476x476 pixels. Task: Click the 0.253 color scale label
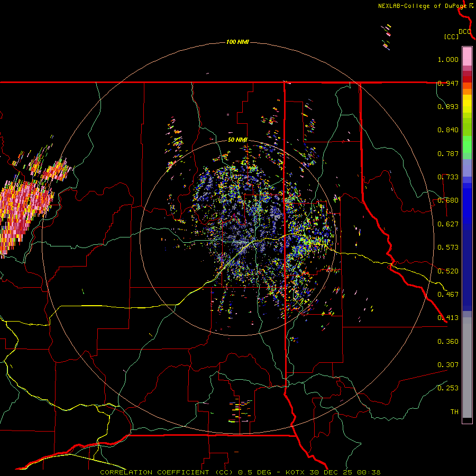[x=448, y=388]
